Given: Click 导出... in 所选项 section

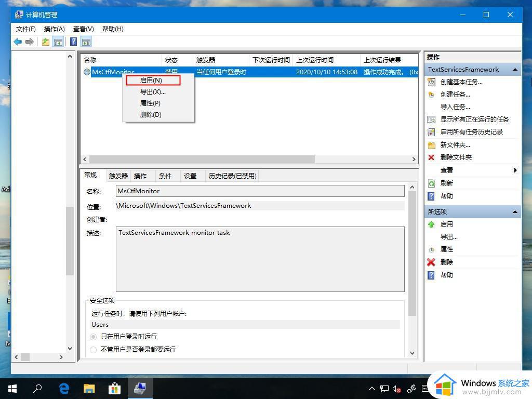Looking at the screenshot, I should pyautogui.click(x=449, y=237).
